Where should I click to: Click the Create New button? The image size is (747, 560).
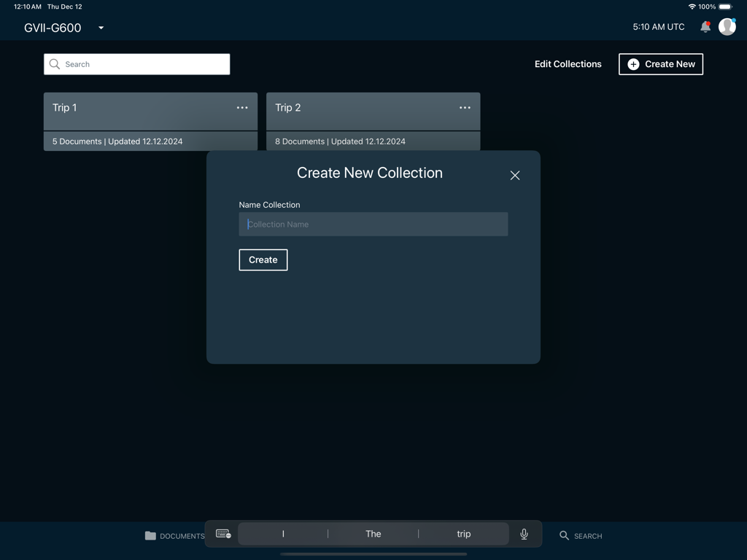(660, 64)
